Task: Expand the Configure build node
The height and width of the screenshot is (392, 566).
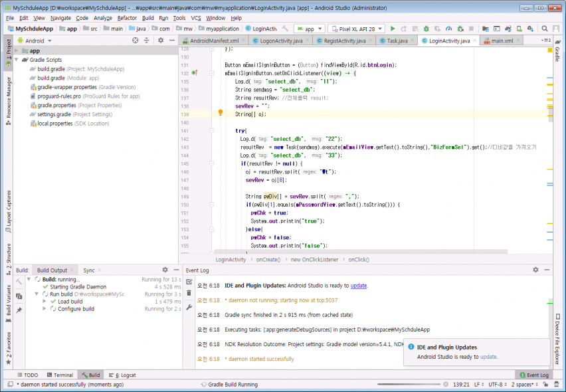Action: (x=44, y=309)
